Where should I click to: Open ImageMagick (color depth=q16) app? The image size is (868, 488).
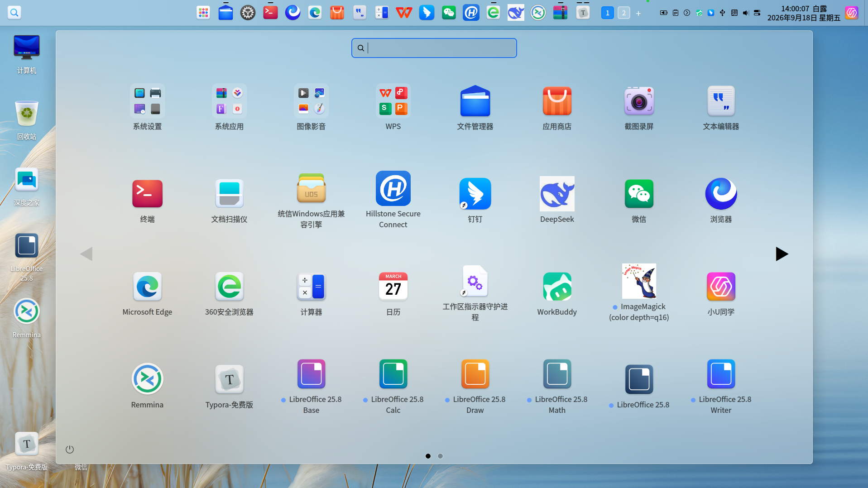point(639,281)
